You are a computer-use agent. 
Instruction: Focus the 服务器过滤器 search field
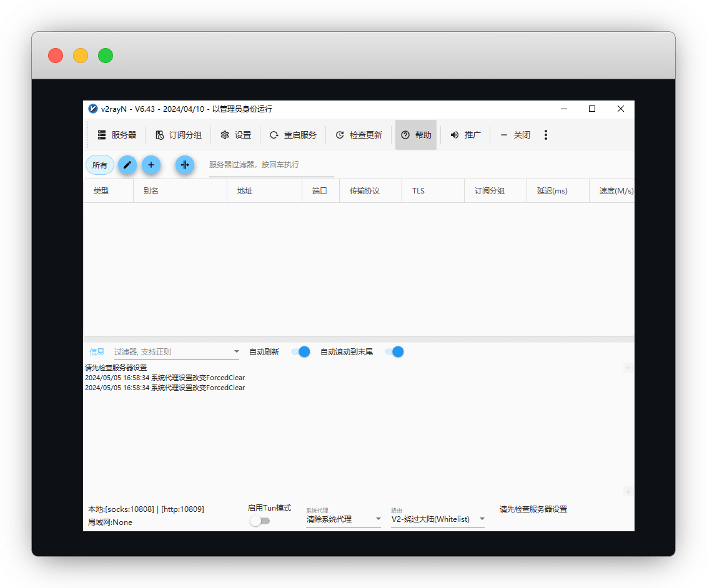[x=271, y=165]
